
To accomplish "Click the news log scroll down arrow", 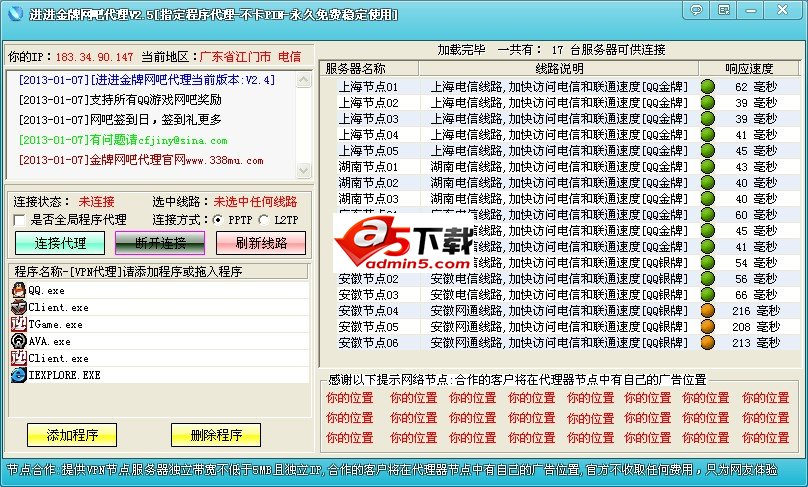I will click(304, 170).
